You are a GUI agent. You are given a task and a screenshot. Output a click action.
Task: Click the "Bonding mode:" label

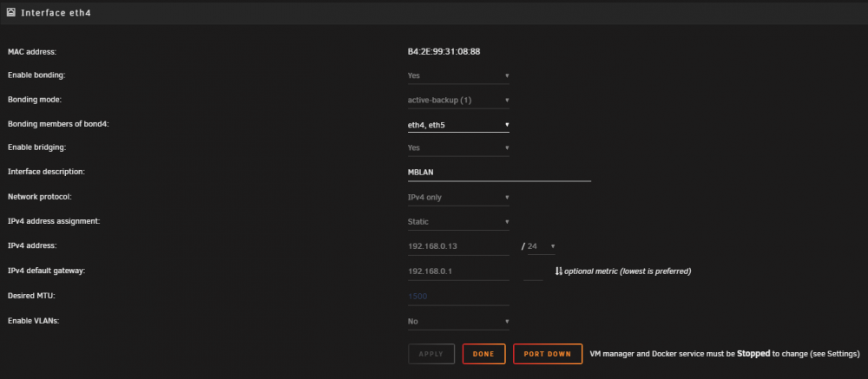(34, 100)
